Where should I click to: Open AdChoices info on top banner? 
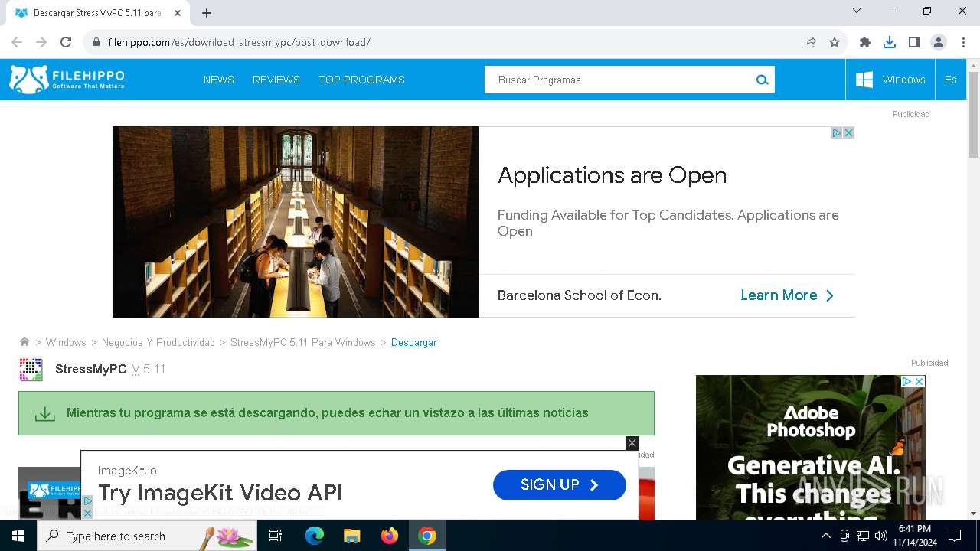click(837, 132)
